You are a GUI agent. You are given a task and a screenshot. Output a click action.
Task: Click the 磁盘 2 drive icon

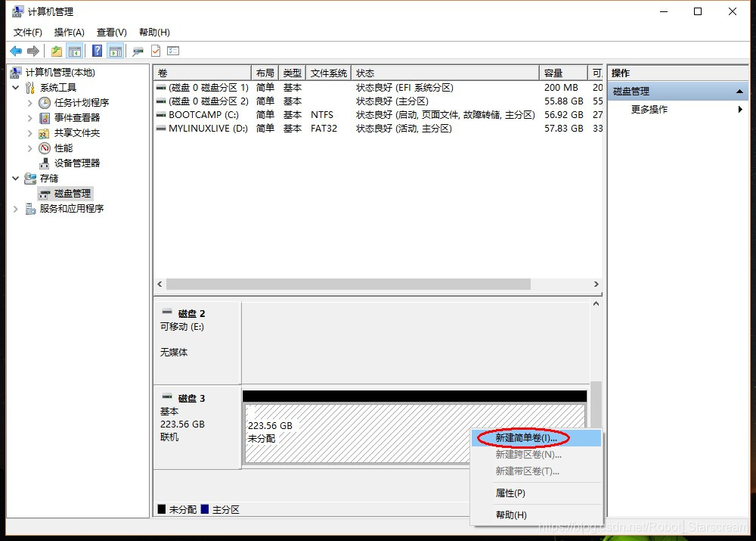click(167, 312)
